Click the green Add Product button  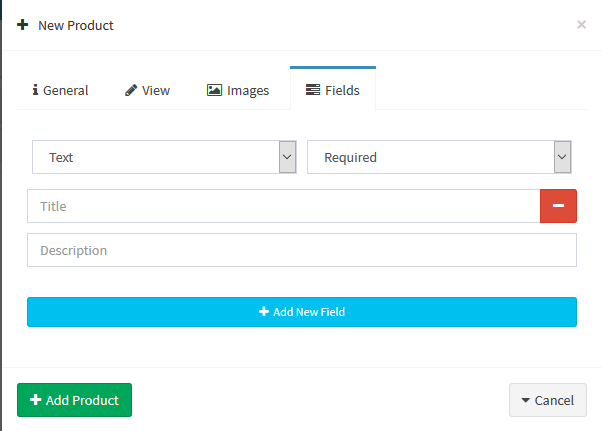point(74,400)
